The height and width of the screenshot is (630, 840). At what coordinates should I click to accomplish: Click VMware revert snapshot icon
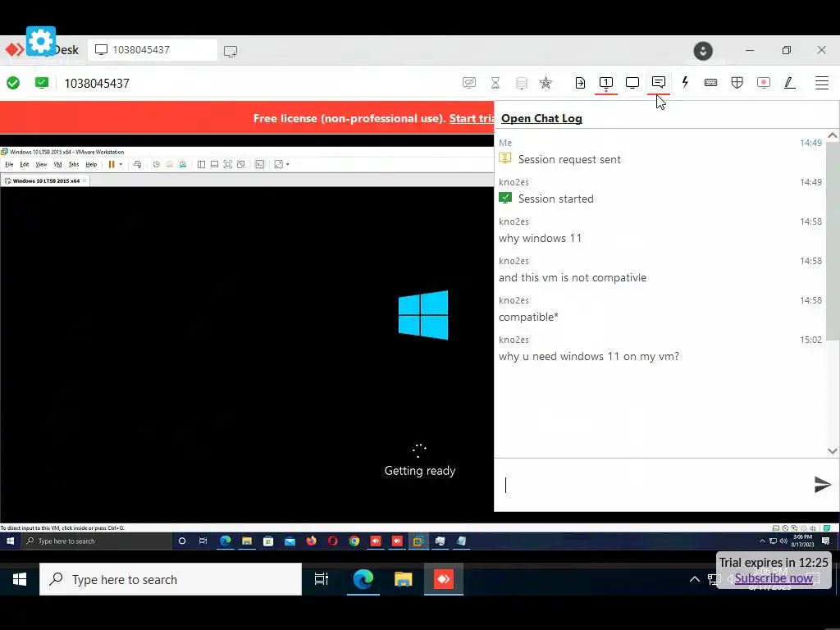(x=170, y=164)
